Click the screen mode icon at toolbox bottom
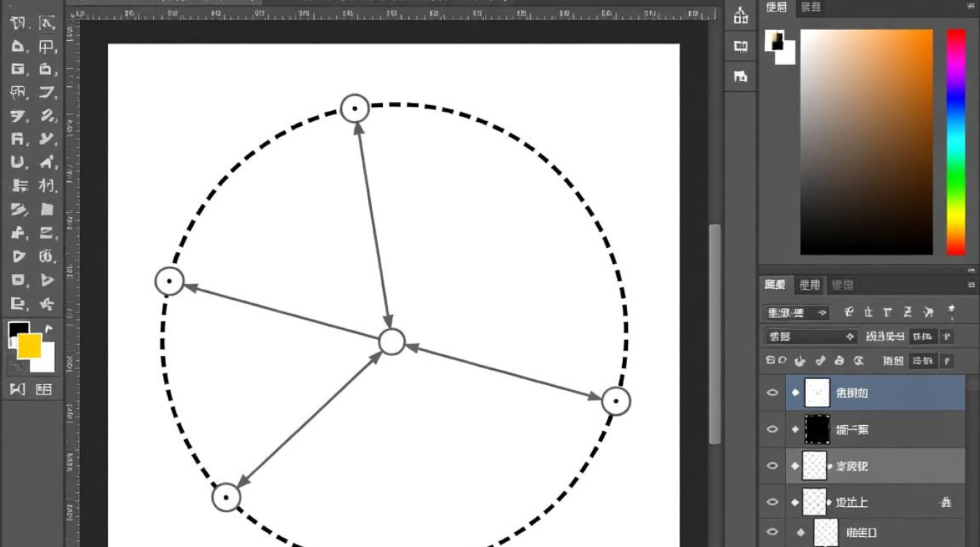 tap(44, 389)
